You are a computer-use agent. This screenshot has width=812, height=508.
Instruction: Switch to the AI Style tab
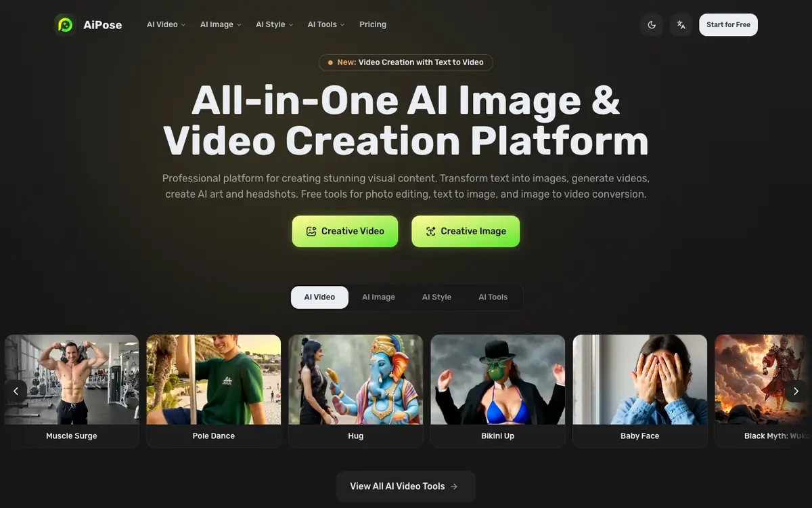coord(436,297)
